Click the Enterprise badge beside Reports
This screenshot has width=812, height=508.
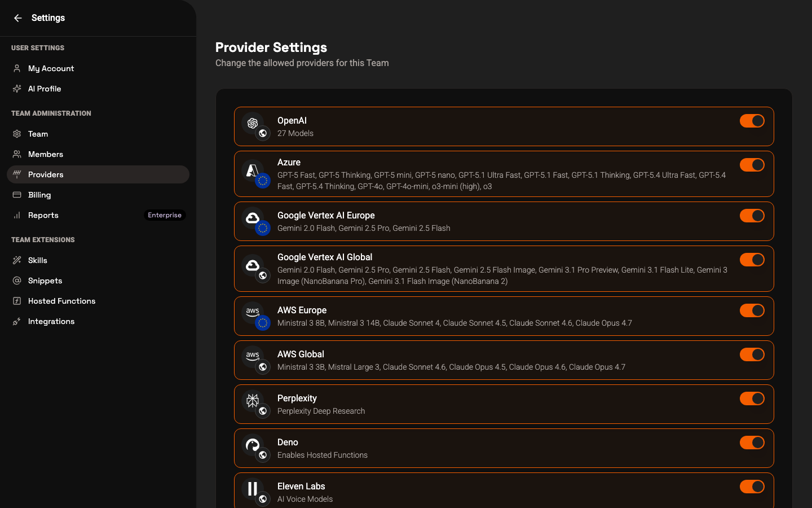(165, 215)
